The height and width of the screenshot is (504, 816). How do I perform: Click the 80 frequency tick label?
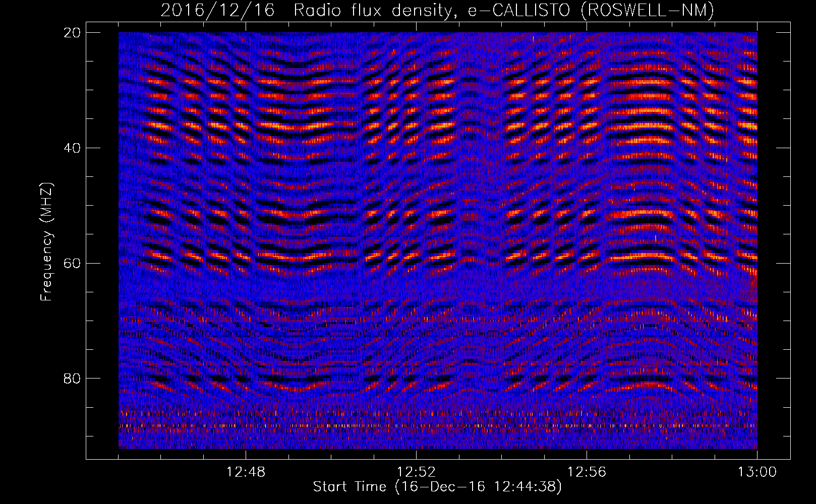[x=73, y=378]
